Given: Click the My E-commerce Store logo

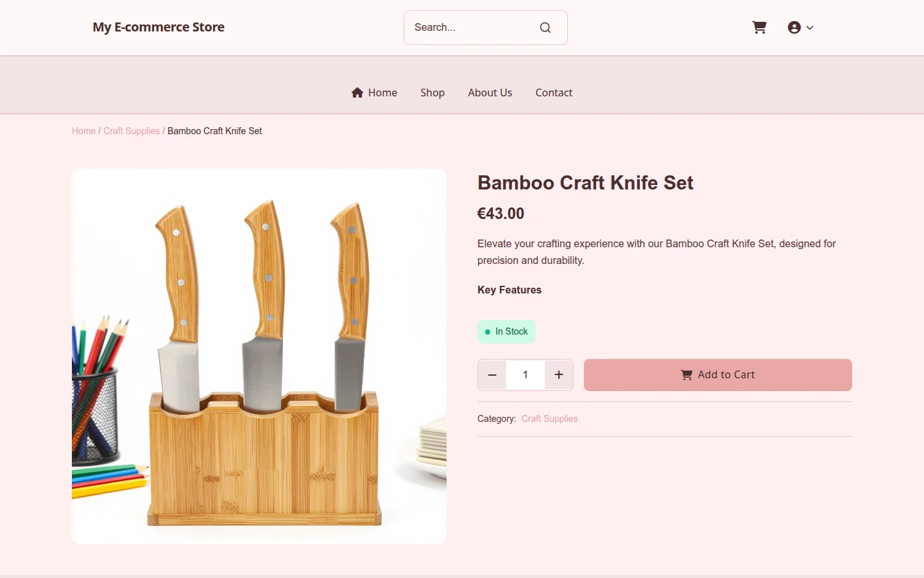Looking at the screenshot, I should [158, 27].
